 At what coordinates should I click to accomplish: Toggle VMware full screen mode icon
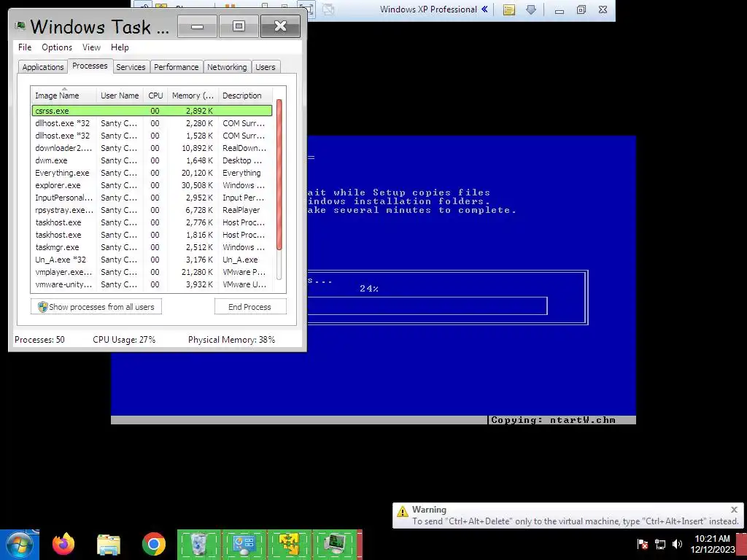[308, 9]
